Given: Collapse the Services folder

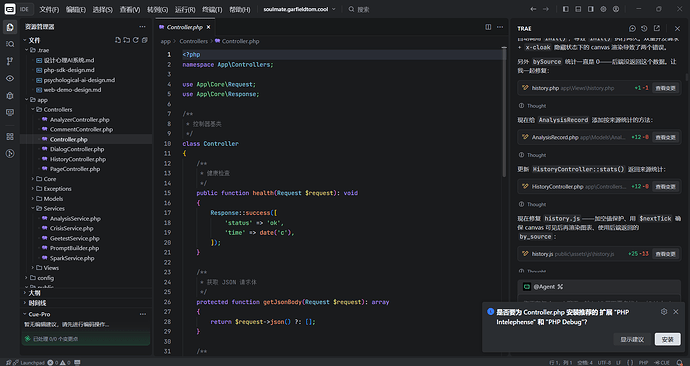Looking at the screenshot, I should click(54, 209).
